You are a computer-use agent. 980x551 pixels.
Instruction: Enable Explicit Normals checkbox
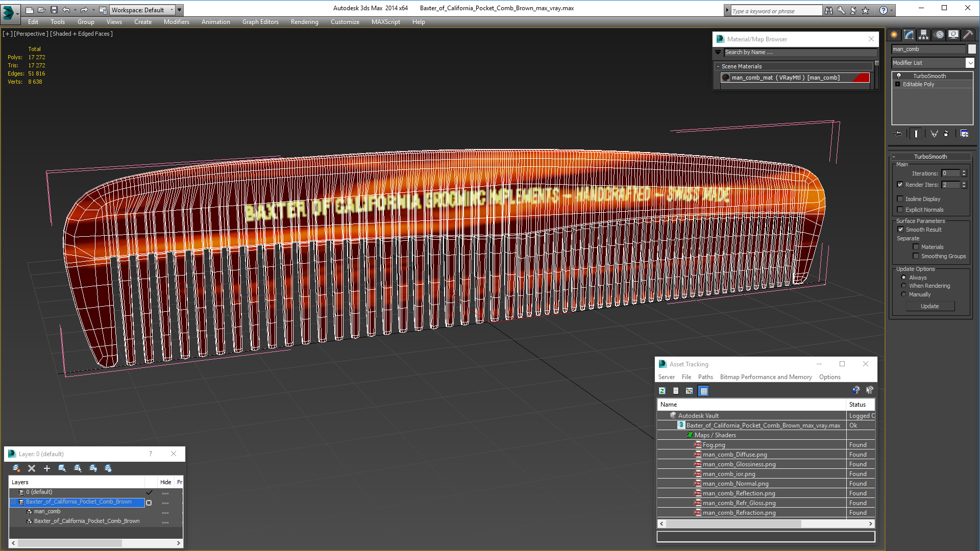tap(900, 210)
